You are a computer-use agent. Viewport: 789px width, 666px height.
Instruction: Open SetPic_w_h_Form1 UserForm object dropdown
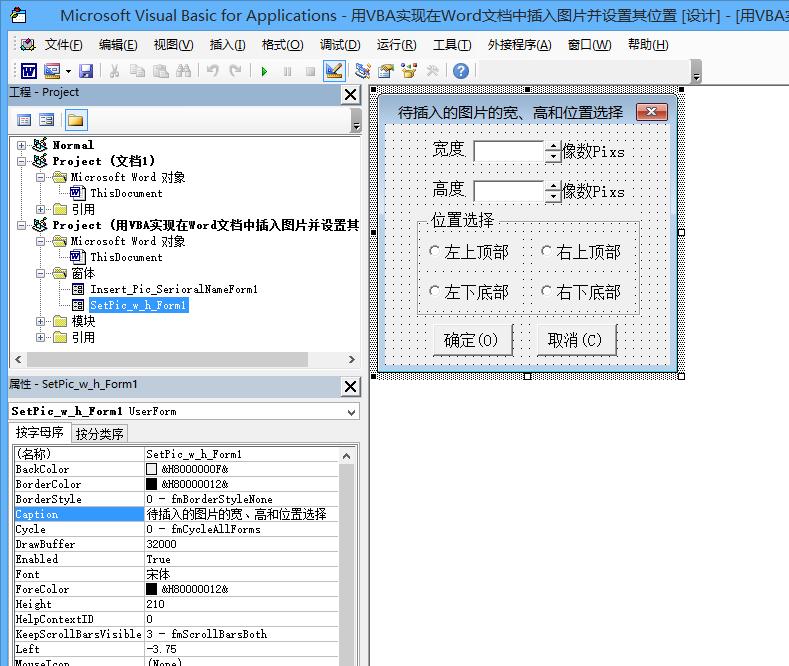pos(351,412)
